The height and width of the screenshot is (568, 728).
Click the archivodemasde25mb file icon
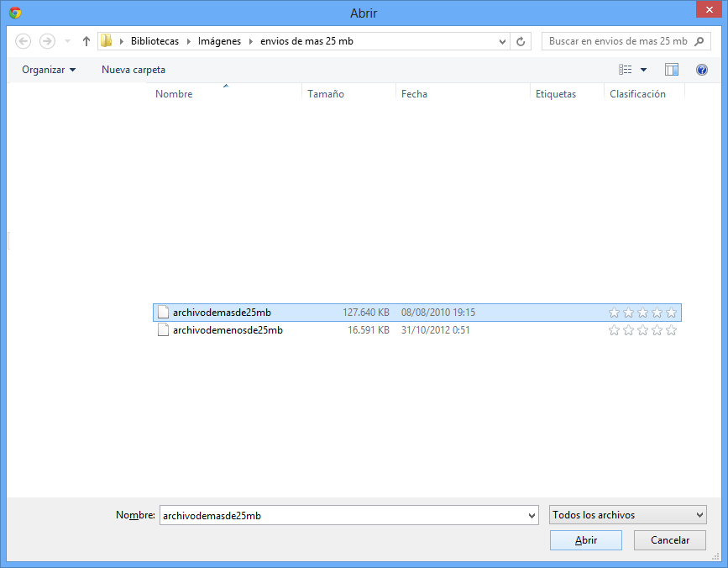point(163,312)
